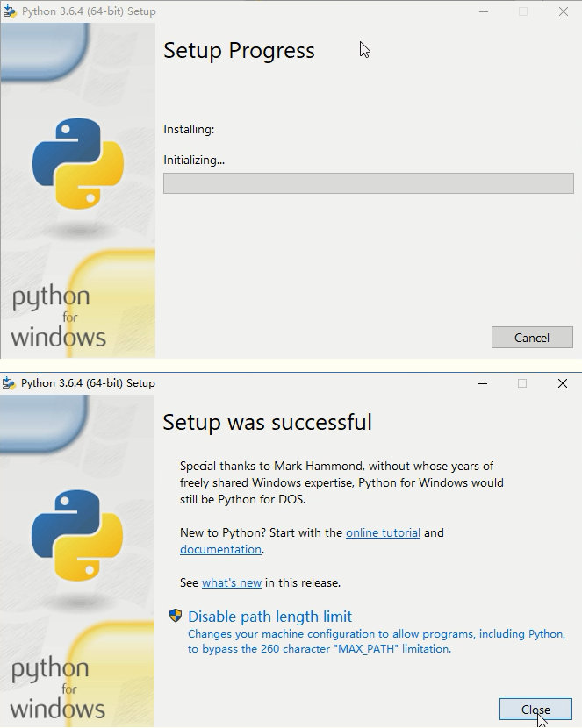Open the documentation link
Viewport: 582px width, 728px height.
click(x=220, y=549)
